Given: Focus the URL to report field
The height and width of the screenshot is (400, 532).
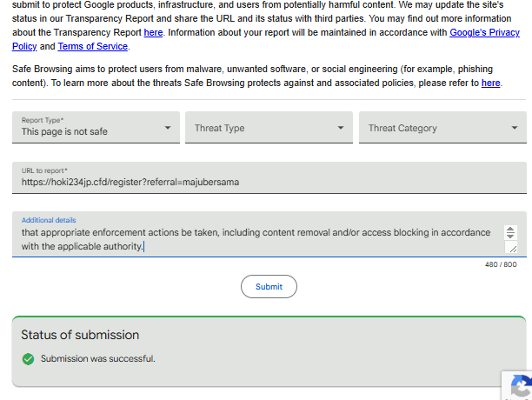Looking at the screenshot, I should click(x=269, y=177).
